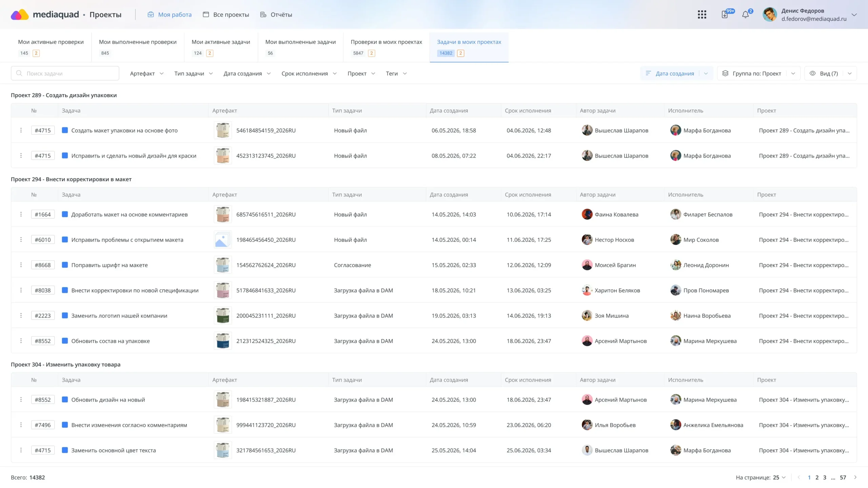Open row menu for task #8038

tap(21, 290)
